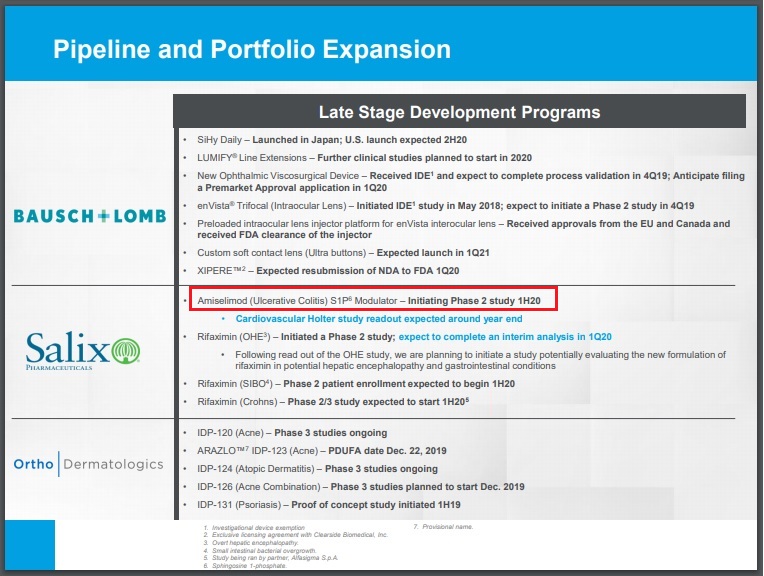This screenshot has height=576, width=764.
Task: Click the Bausch + Lomb logo
Action: [x=90, y=216]
